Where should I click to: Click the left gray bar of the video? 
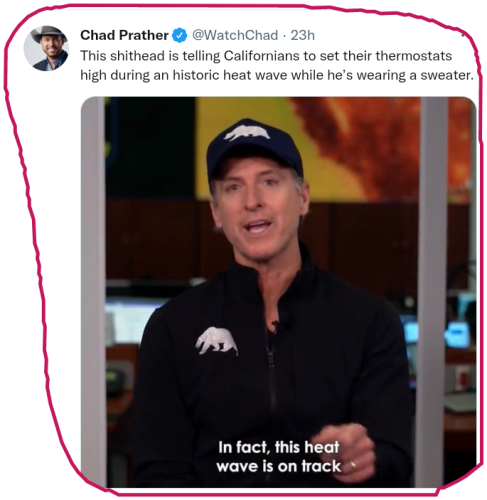pyautogui.click(x=93, y=292)
